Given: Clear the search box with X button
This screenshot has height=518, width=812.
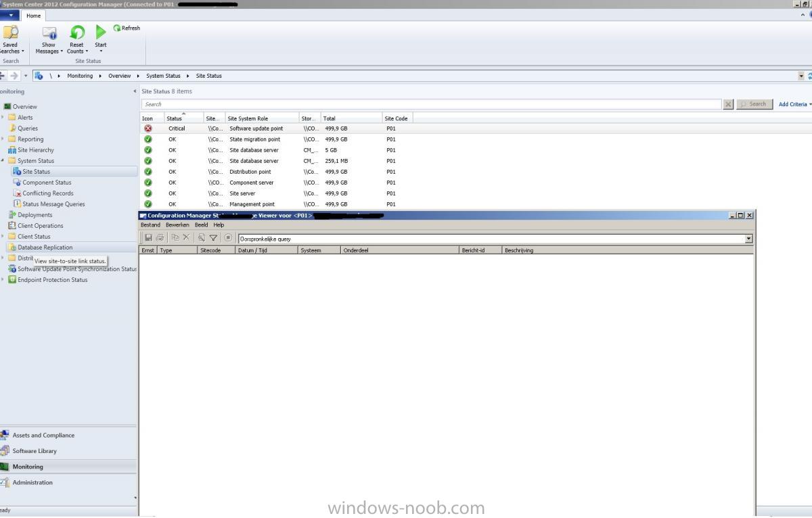Looking at the screenshot, I should (728, 104).
